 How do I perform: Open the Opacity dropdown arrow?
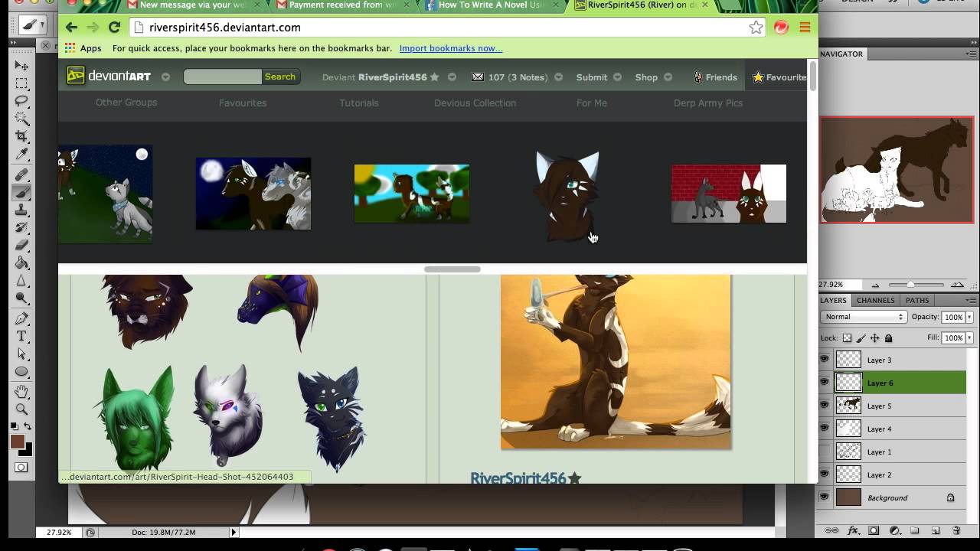point(969,317)
